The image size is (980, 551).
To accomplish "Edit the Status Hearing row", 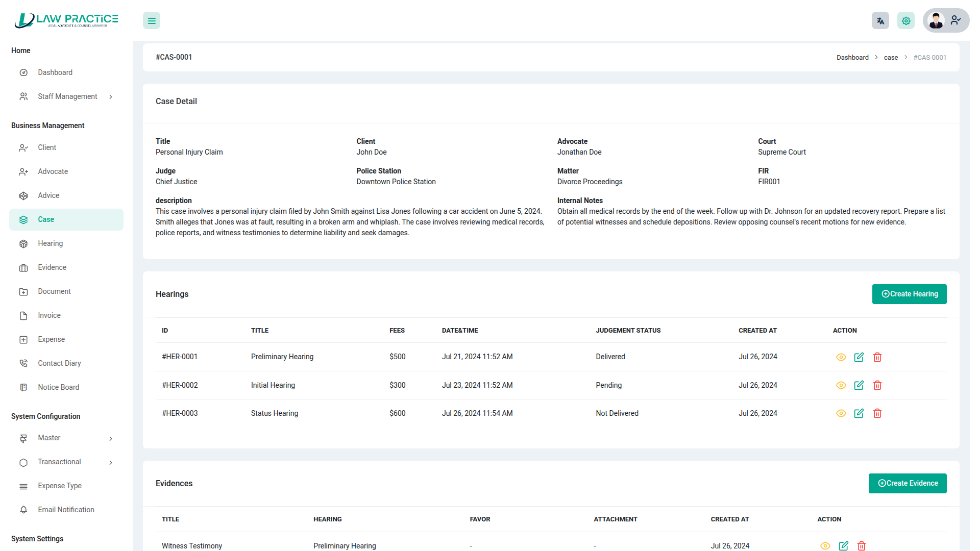I will [x=859, y=413].
